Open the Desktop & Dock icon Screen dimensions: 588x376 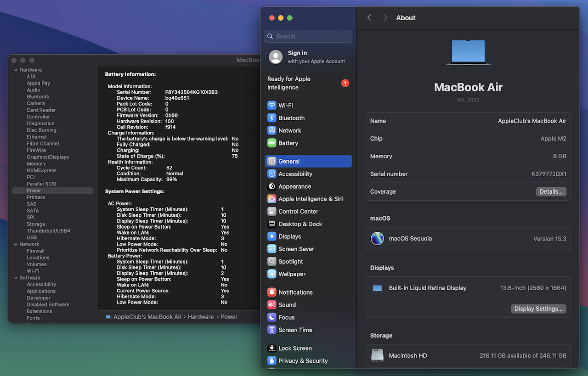coord(272,224)
